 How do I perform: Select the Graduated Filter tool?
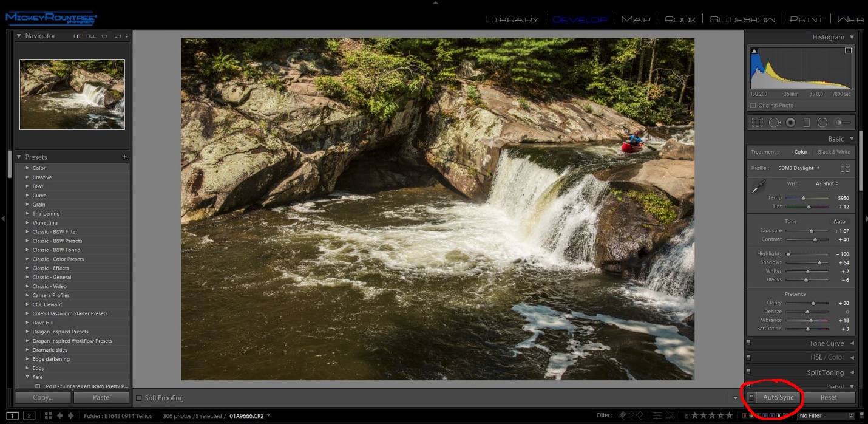(807, 122)
